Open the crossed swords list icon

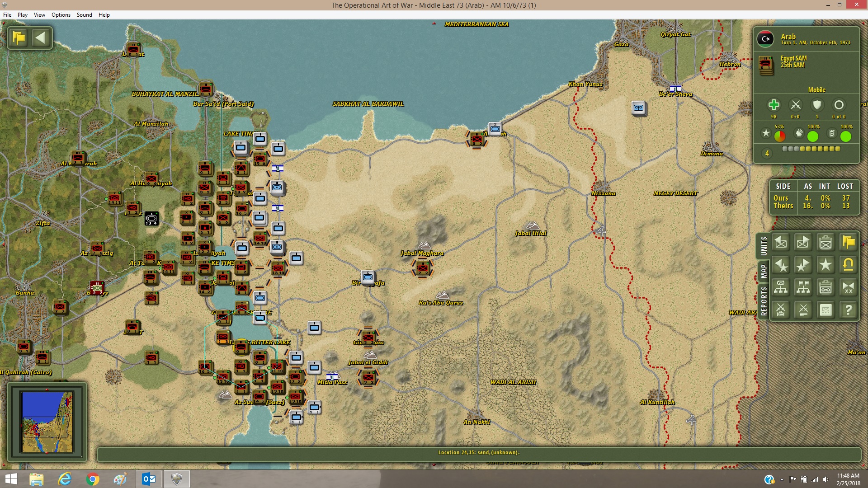803,310
